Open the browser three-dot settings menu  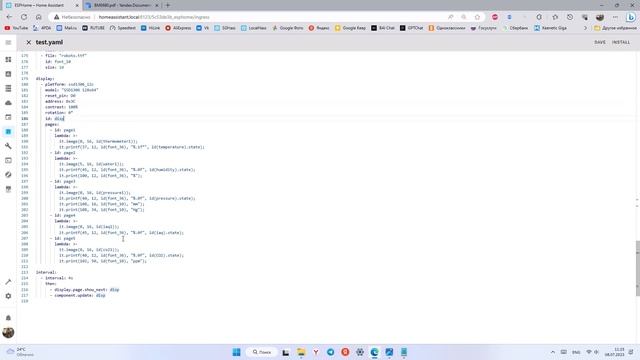615,17
